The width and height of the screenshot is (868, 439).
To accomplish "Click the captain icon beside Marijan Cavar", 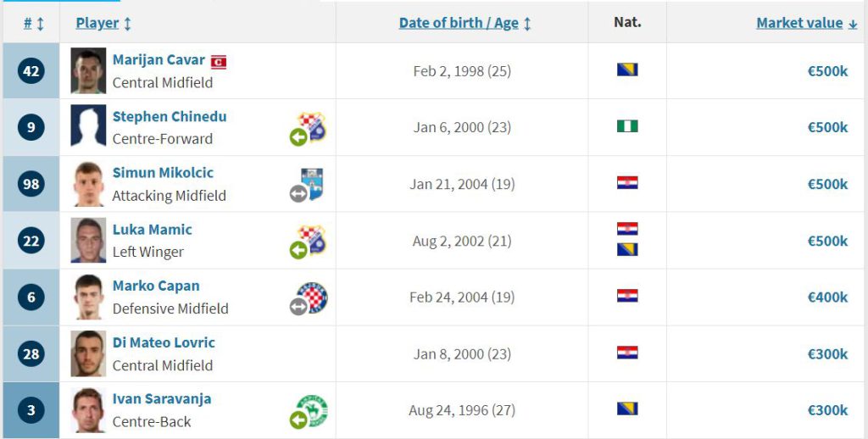I will pyautogui.click(x=219, y=62).
